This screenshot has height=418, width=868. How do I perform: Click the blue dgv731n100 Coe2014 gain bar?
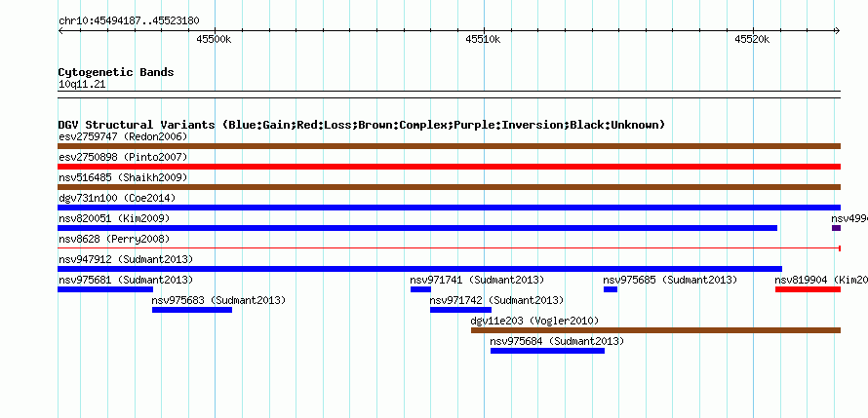coord(449,208)
